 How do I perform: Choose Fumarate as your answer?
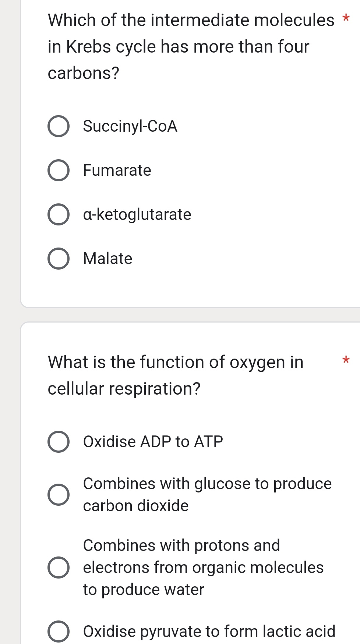[x=59, y=170]
